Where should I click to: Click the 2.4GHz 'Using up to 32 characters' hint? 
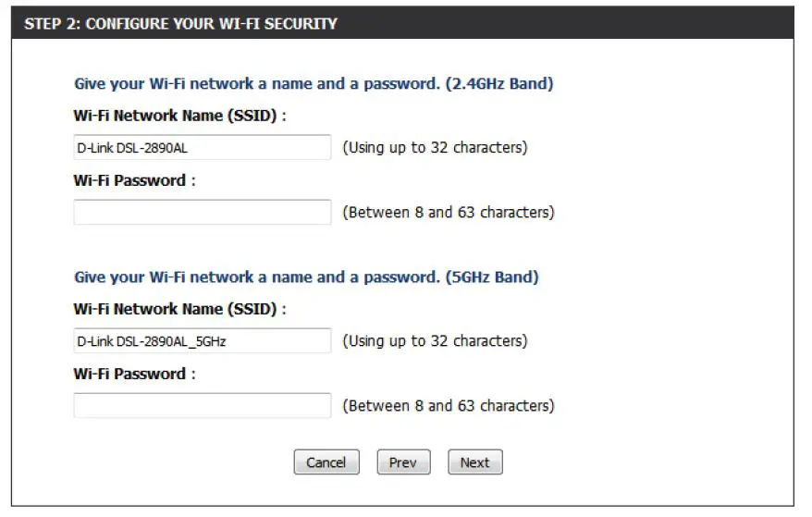pyautogui.click(x=435, y=147)
